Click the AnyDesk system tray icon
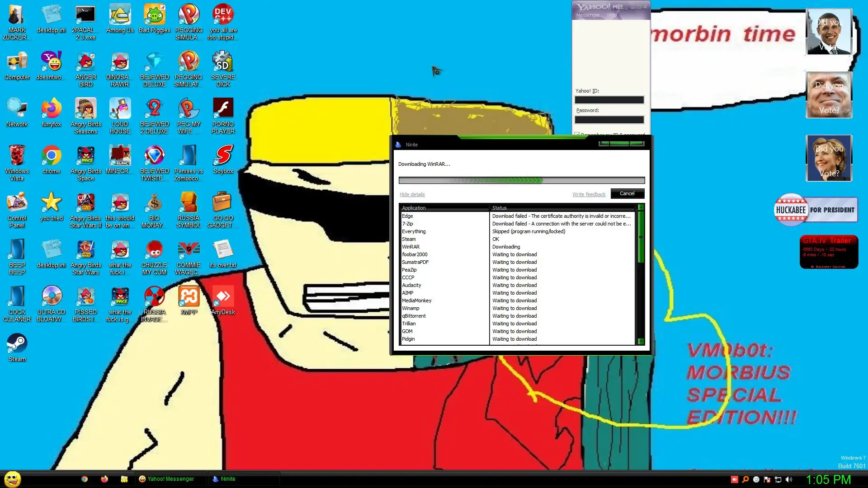This screenshot has height=488, width=868. (x=734, y=479)
